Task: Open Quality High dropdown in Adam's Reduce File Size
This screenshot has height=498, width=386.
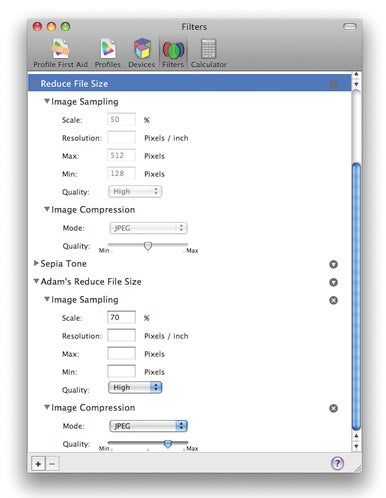Action: [135, 388]
